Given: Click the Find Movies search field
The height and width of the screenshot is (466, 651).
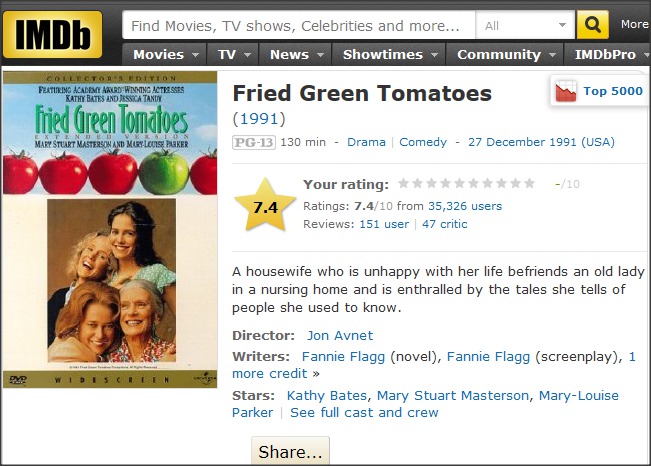Looking at the screenshot, I should pos(296,25).
